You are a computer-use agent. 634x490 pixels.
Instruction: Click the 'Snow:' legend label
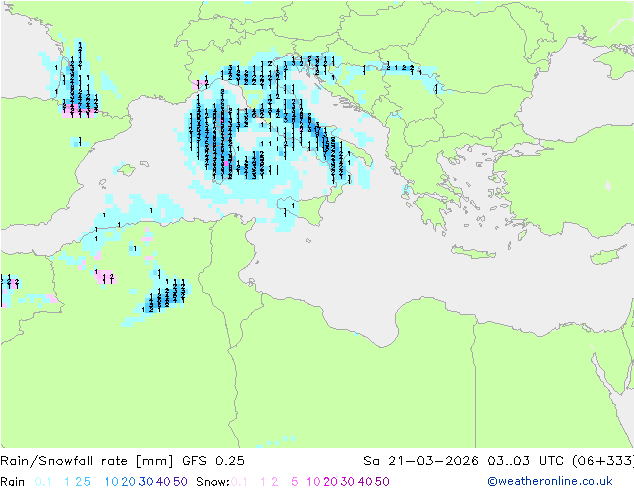point(213,482)
